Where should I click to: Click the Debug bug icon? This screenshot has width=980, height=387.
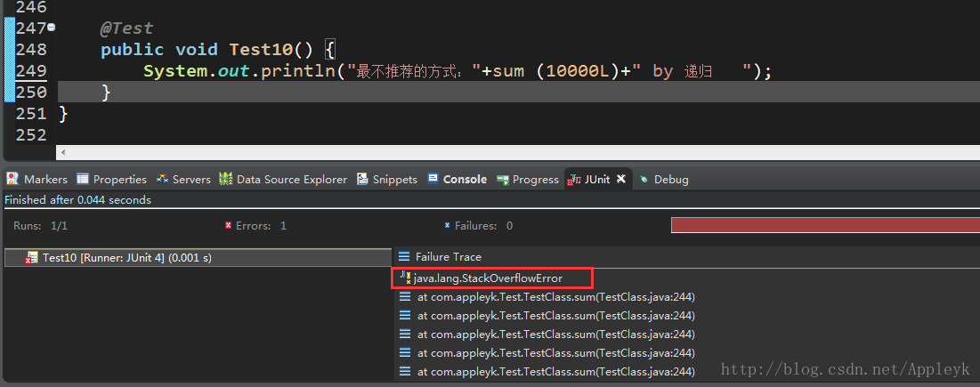pyautogui.click(x=644, y=179)
